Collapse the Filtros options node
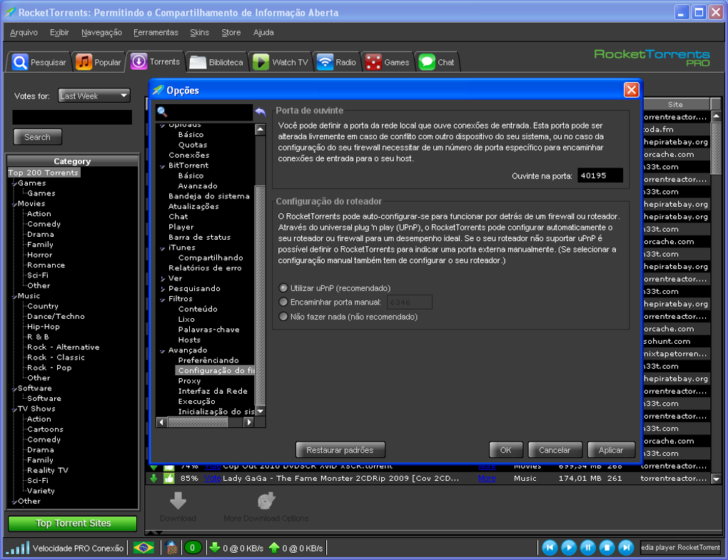 pos(163,300)
